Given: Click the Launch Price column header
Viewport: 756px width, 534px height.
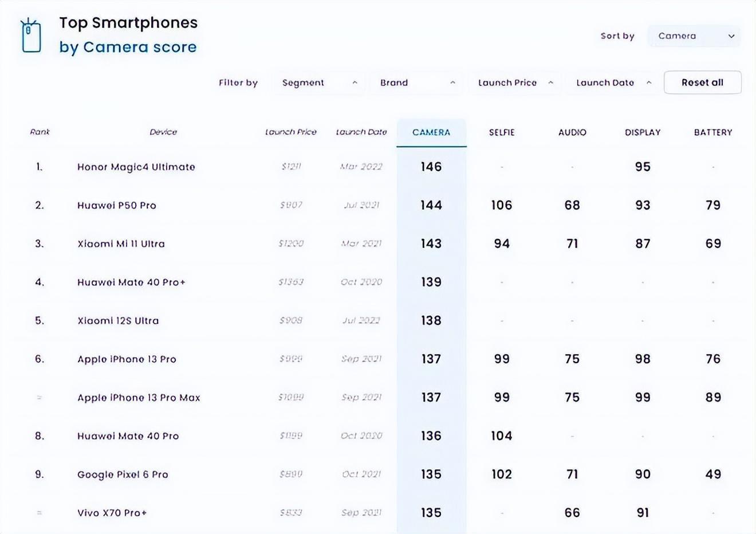Looking at the screenshot, I should point(291,132).
